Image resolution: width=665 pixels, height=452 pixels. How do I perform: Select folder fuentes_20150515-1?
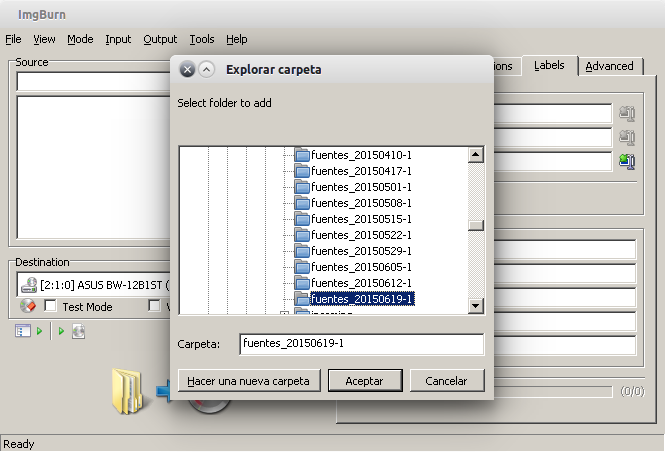coord(361,219)
